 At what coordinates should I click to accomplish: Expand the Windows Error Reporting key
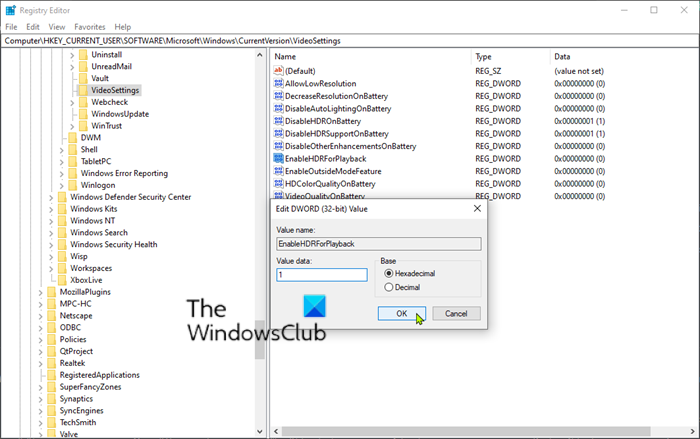[62, 174]
